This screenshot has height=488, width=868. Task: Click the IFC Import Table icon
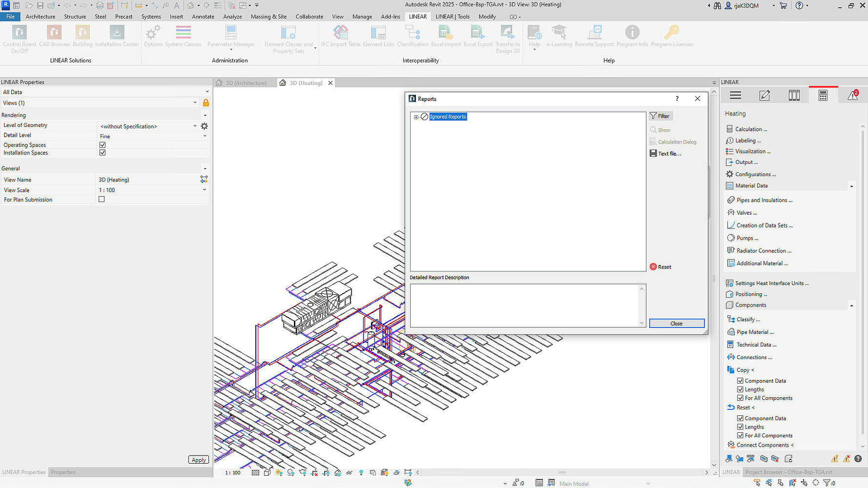tap(341, 33)
